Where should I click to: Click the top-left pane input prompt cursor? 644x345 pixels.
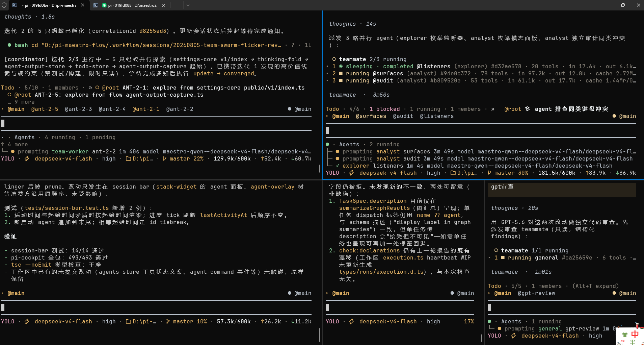pyautogui.click(x=3, y=123)
